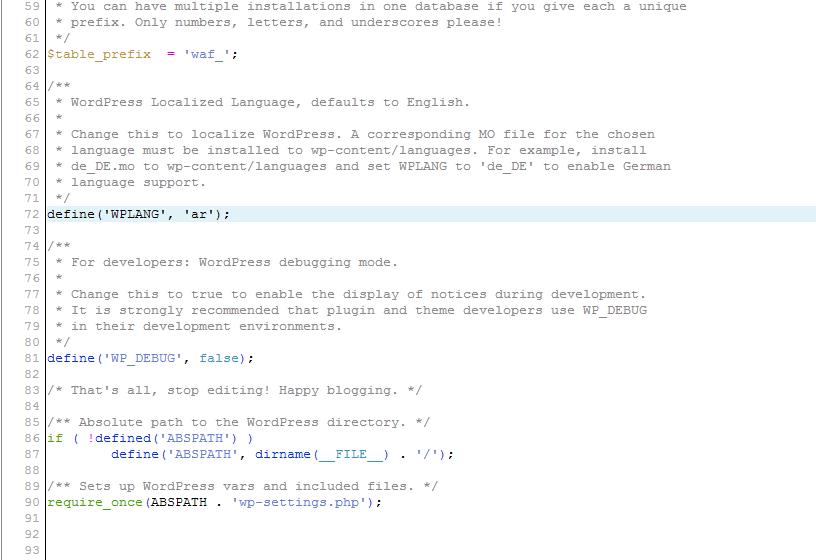The width and height of the screenshot is (816, 560).
Task: Click line number 81 in the gutter
Action: pyautogui.click(x=30, y=358)
